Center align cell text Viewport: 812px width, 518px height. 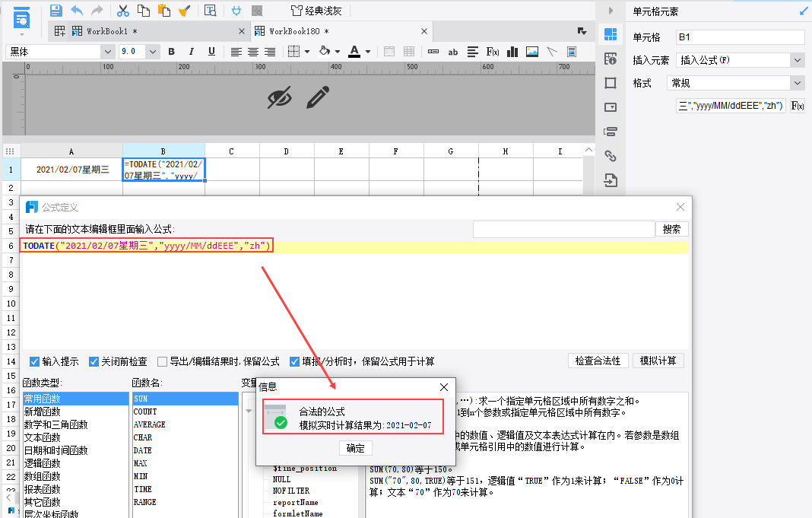(x=252, y=52)
